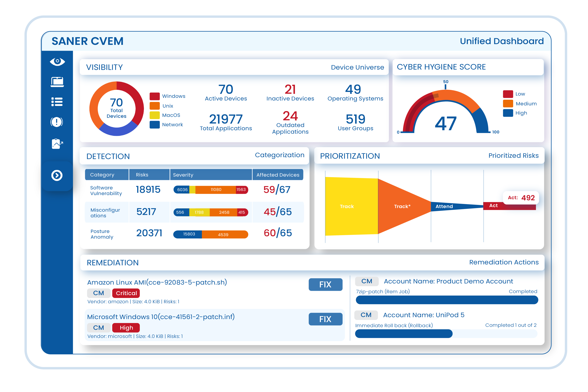
Task: Open the 70 Active Devices count
Action: click(x=226, y=93)
